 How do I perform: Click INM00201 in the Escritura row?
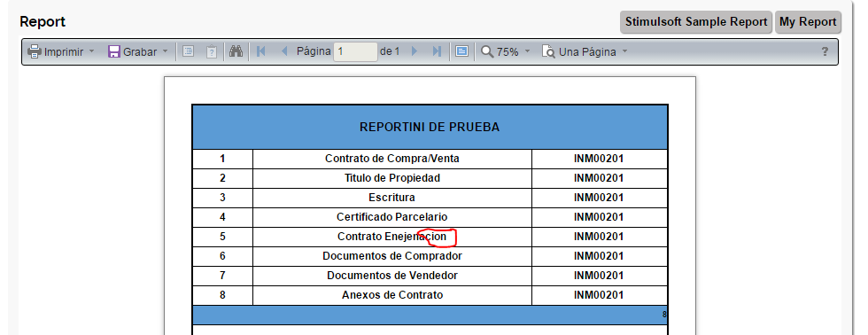tap(599, 198)
